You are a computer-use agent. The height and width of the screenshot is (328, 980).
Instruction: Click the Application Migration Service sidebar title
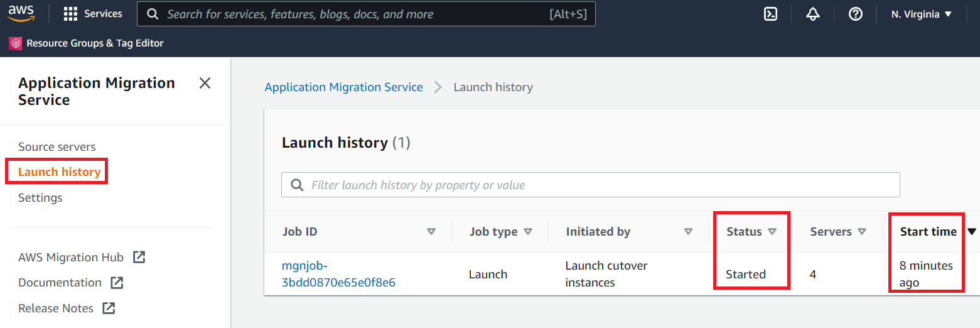point(97,91)
